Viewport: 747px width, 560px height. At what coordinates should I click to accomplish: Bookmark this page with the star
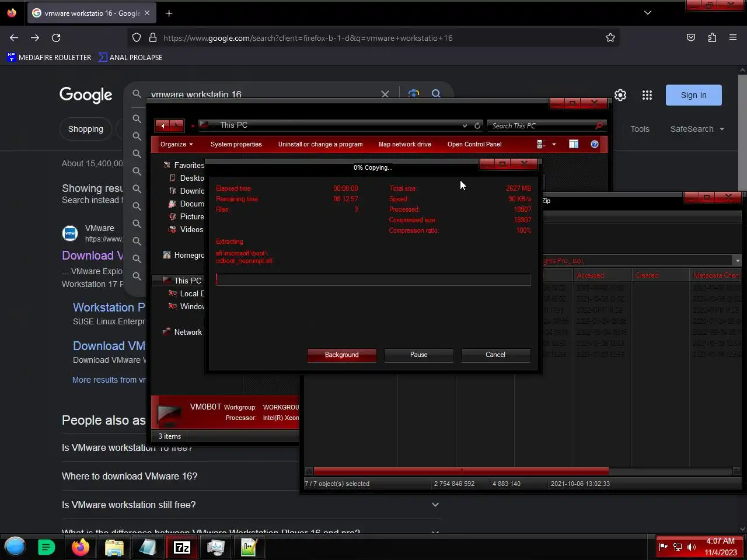(610, 38)
